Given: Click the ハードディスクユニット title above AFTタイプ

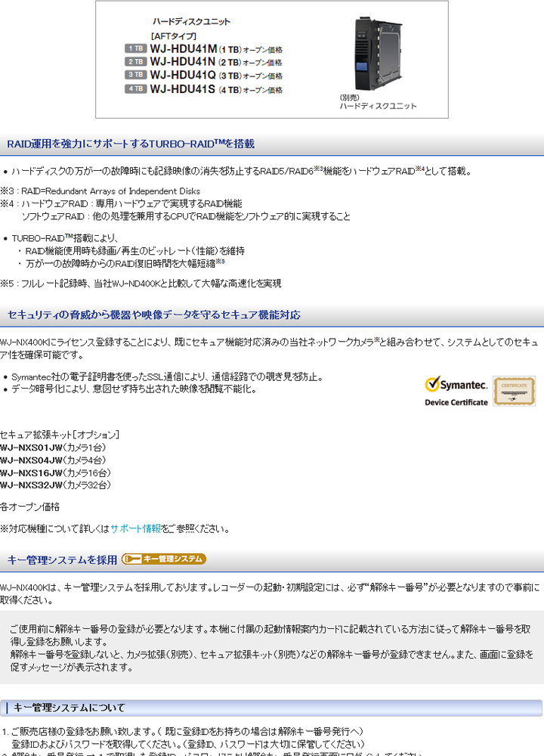Looking at the screenshot, I should click(191, 21).
